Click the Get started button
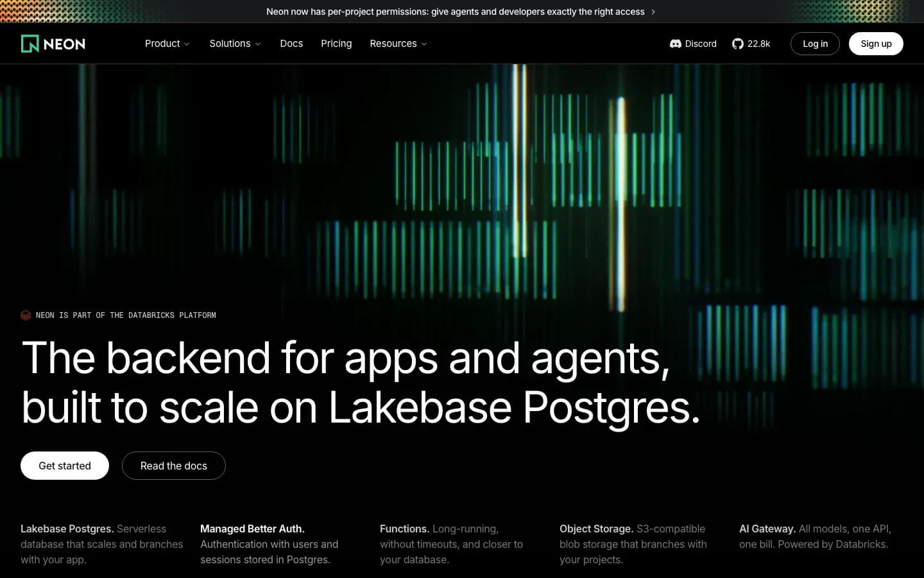 click(x=65, y=466)
